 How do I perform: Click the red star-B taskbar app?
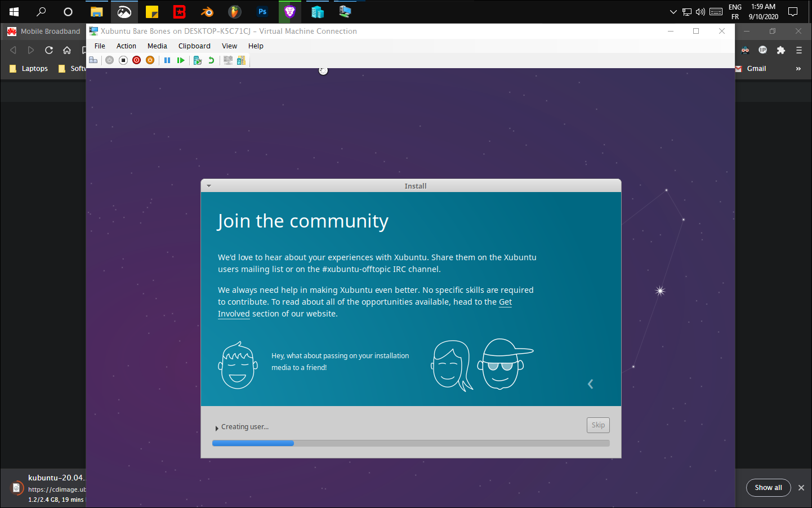click(x=180, y=12)
